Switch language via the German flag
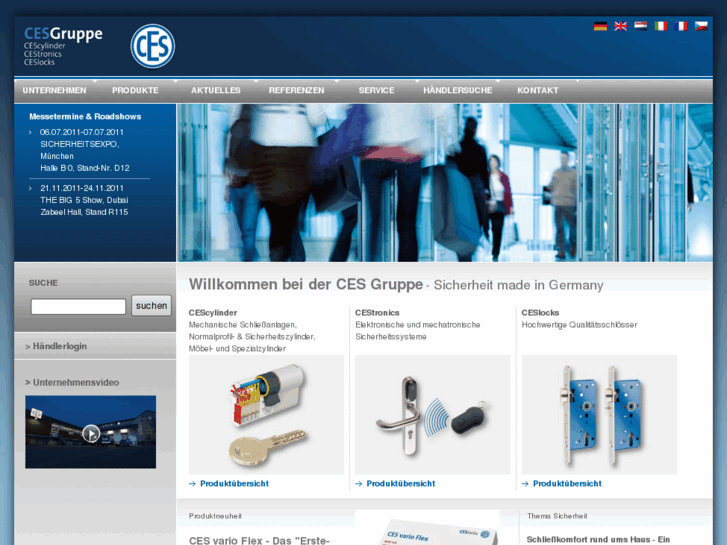The height and width of the screenshot is (545, 727). tap(600, 26)
